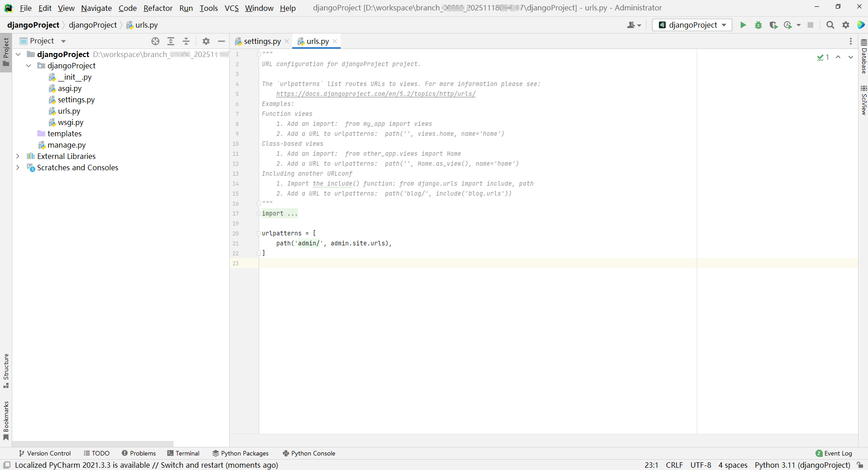
Task: Open Version Control tool window
Action: coord(45,453)
